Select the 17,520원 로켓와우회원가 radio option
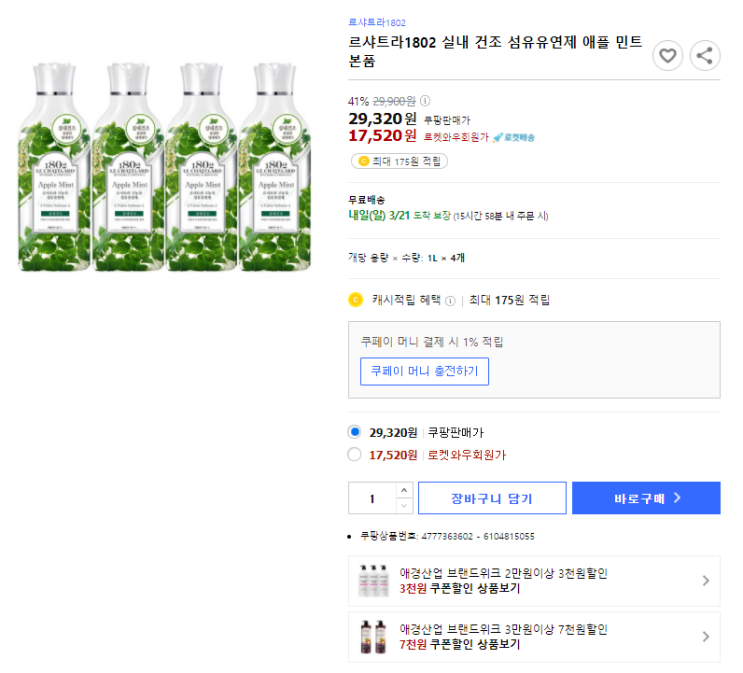Viewport: 743px width, 673px height. click(x=354, y=454)
